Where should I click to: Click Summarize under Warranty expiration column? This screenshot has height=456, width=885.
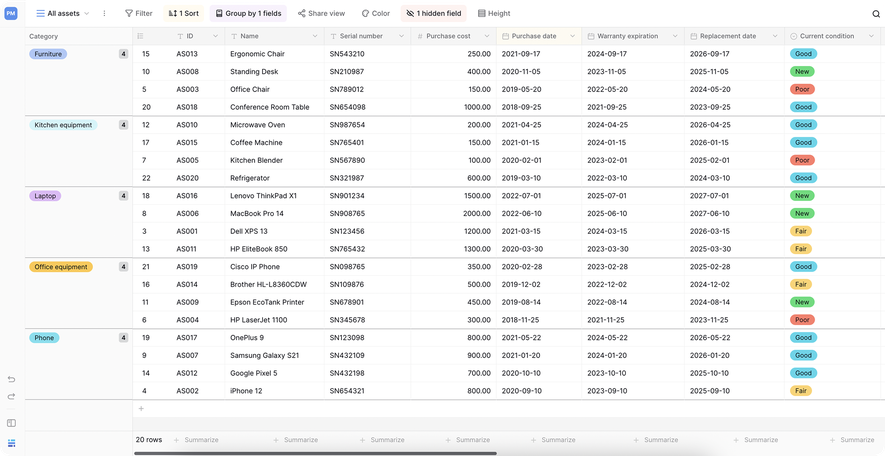(x=655, y=440)
